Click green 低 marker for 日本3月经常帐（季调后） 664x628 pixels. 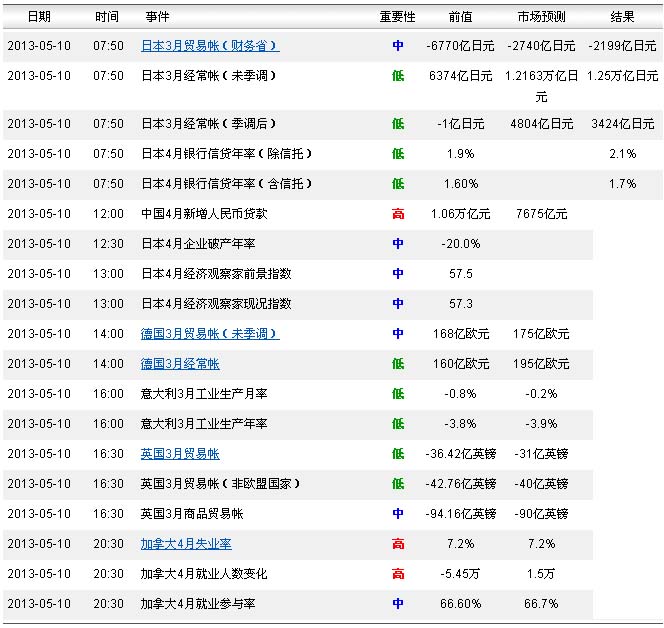pos(398,124)
